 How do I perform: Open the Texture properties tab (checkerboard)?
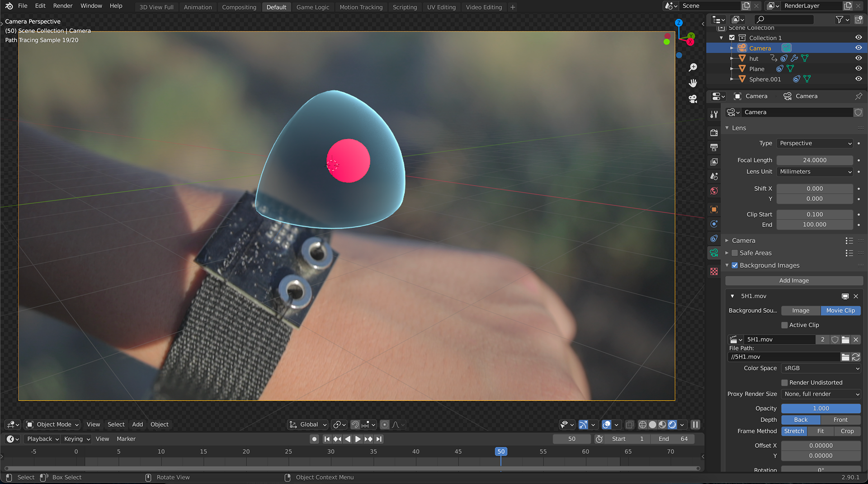[x=714, y=272]
